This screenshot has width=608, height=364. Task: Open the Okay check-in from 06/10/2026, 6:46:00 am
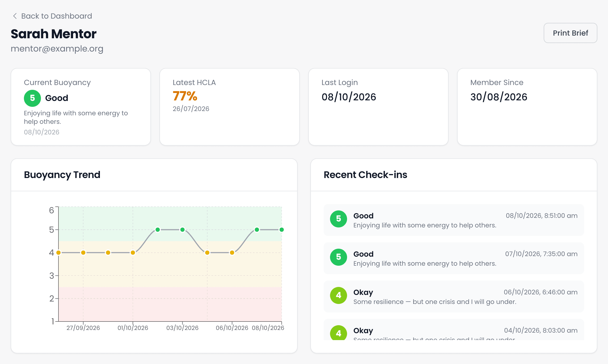tap(454, 296)
